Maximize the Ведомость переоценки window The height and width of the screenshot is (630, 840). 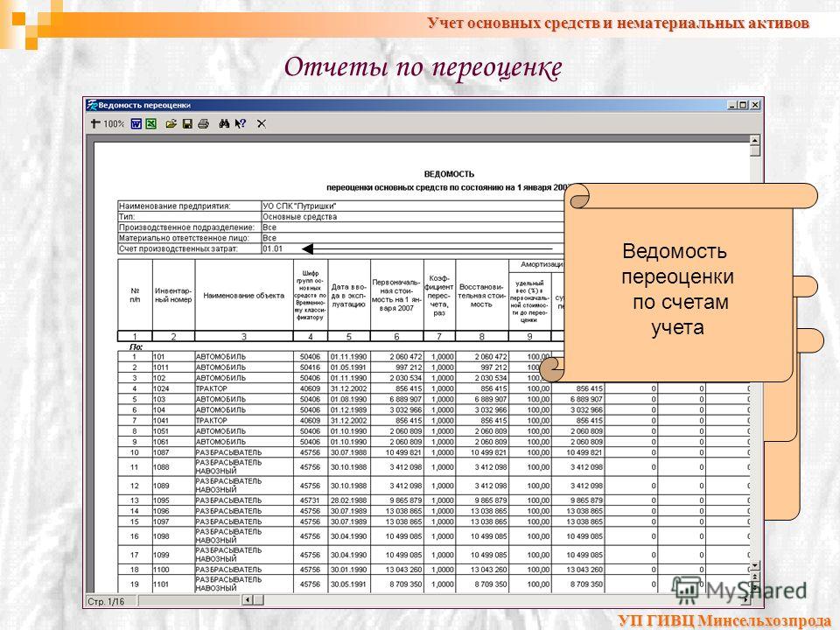click(x=744, y=105)
